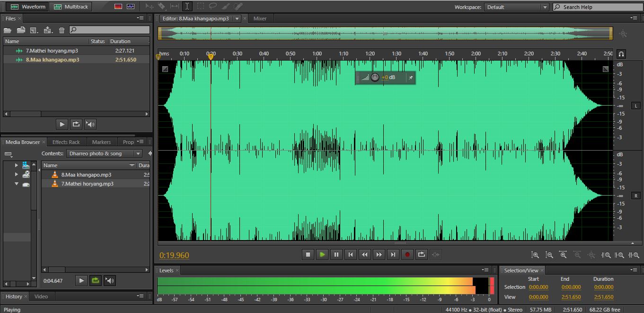This screenshot has height=313, width=644.
Task: Show the Spectral Frequency Display
Action: 118,7
